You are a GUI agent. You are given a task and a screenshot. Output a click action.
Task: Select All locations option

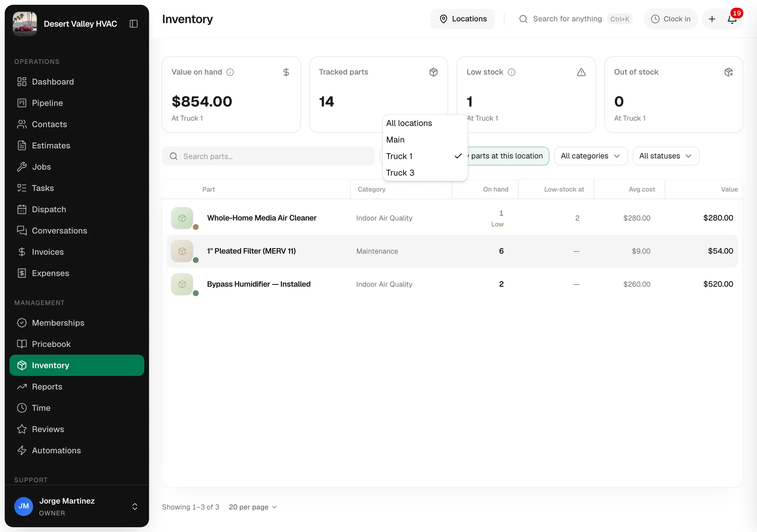coord(425,123)
